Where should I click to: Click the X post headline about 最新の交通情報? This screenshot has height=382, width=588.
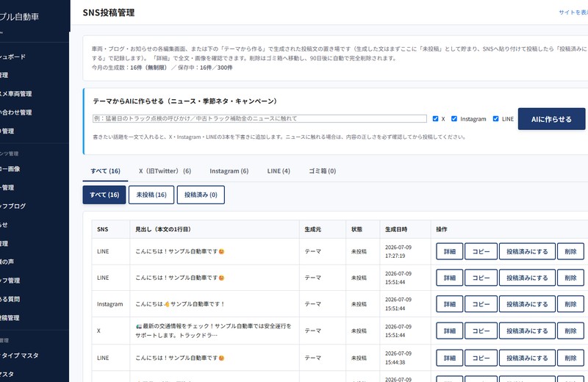click(x=213, y=331)
